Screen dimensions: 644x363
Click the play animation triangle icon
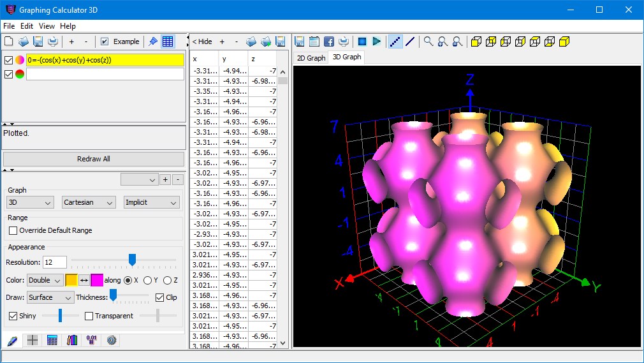click(x=376, y=41)
